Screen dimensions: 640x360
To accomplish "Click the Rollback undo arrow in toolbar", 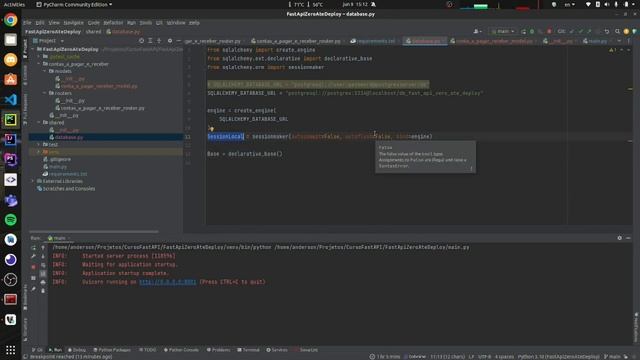I will click(x=607, y=31).
